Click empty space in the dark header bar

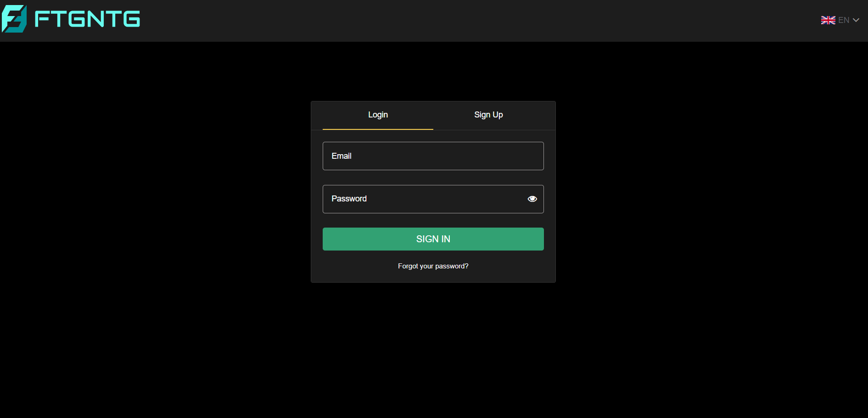(x=459, y=21)
